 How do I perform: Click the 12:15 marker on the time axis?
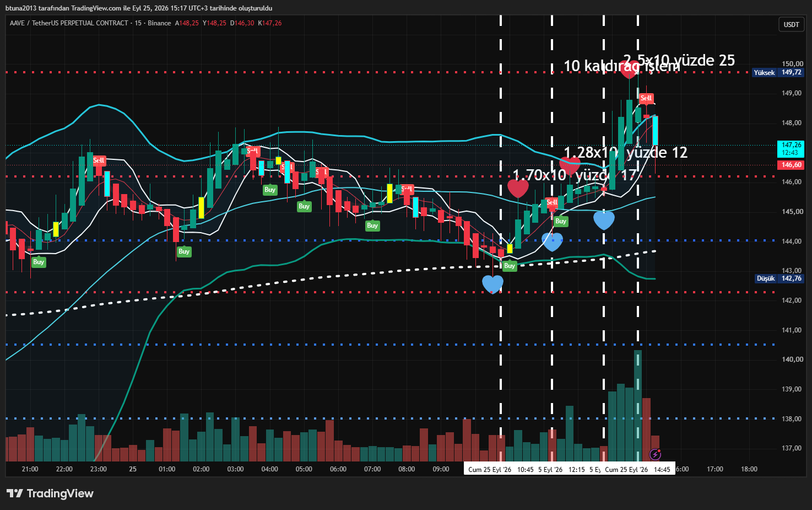(x=576, y=470)
